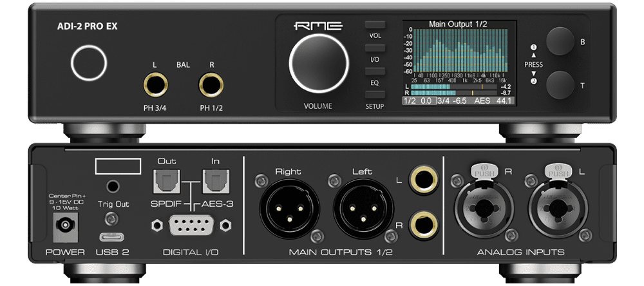The width and height of the screenshot is (644, 286).
Task: Click the 44.1 sample rate value
Action: tap(504, 100)
